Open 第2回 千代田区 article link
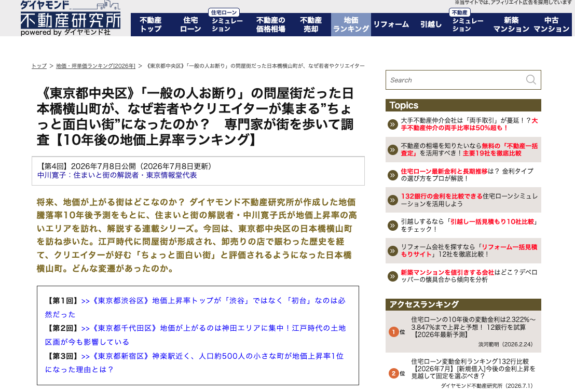The height and width of the screenshot is (392, 575). [x=195, y=335]
